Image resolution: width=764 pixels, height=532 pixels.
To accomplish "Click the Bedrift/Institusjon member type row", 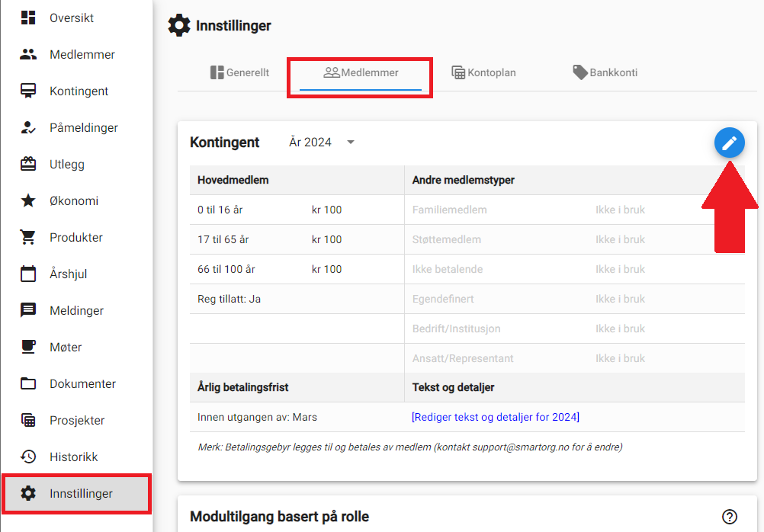I will [x=574, y=328].
